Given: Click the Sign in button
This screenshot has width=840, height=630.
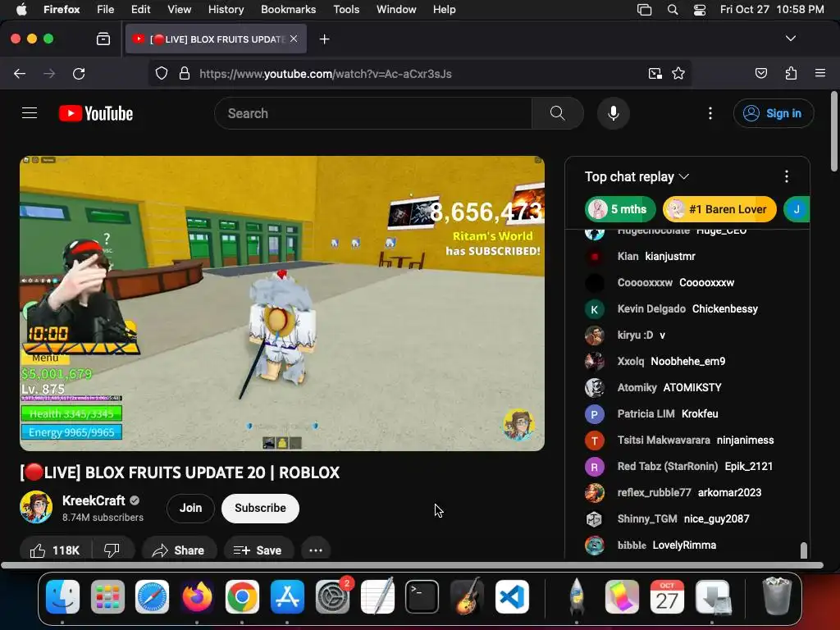Looking at the screenshot, I should coord(773,113).
